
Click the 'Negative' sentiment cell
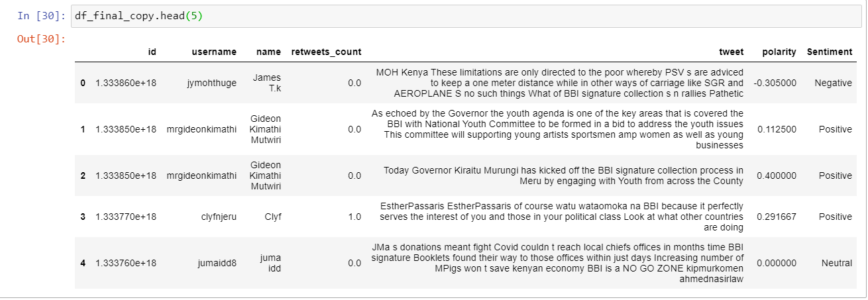click(833, 83)
